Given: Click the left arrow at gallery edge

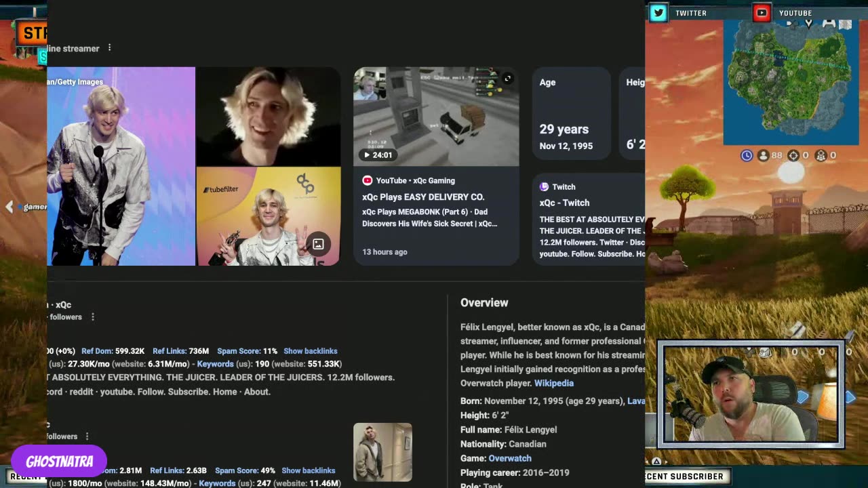Looking at the screenshot, I should 9,207.
